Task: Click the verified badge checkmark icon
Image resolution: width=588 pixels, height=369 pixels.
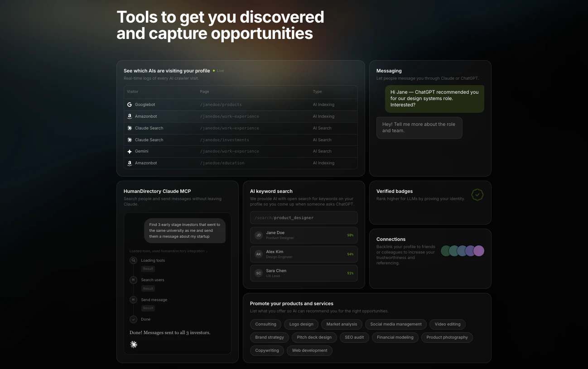Action: (477, 195)
